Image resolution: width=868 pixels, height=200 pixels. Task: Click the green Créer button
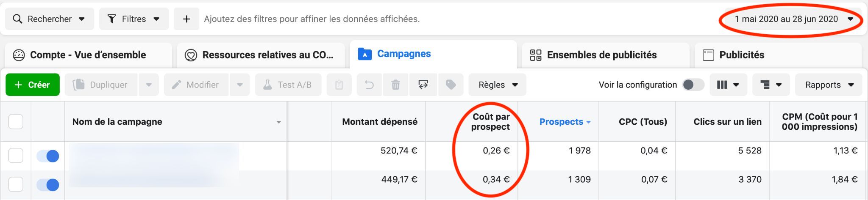click(33, 85)
